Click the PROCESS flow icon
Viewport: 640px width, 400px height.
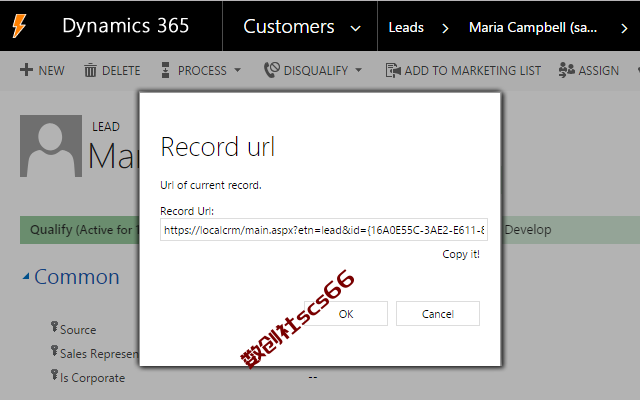[x=165, y=70]
